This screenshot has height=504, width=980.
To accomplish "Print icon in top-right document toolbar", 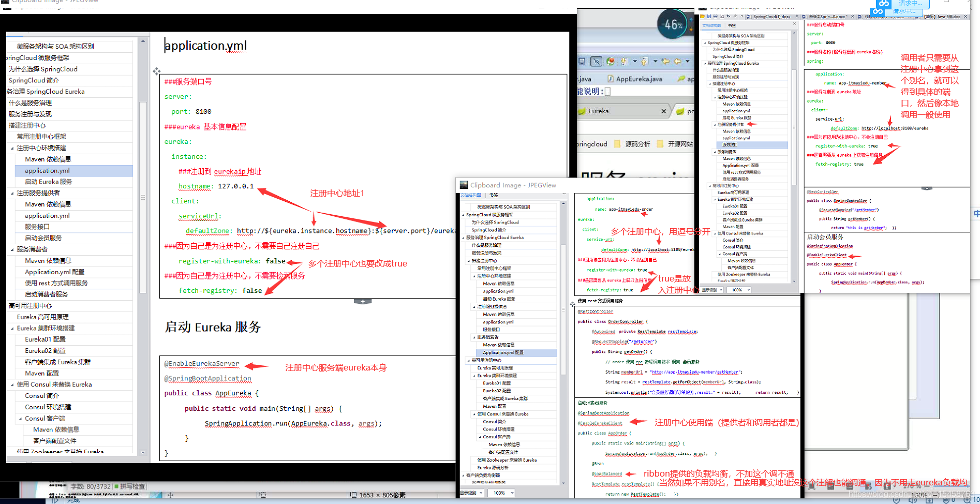I will click(x=716, y=17).
